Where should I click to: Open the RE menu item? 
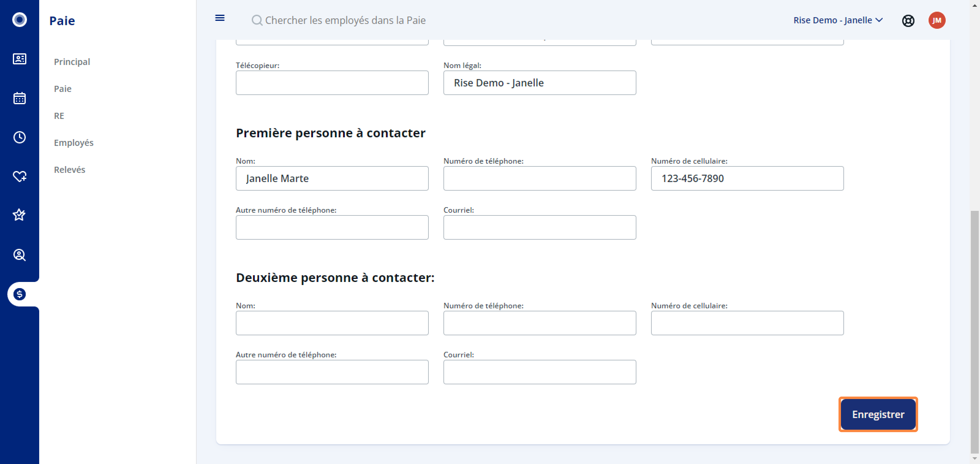pos(59,116)
